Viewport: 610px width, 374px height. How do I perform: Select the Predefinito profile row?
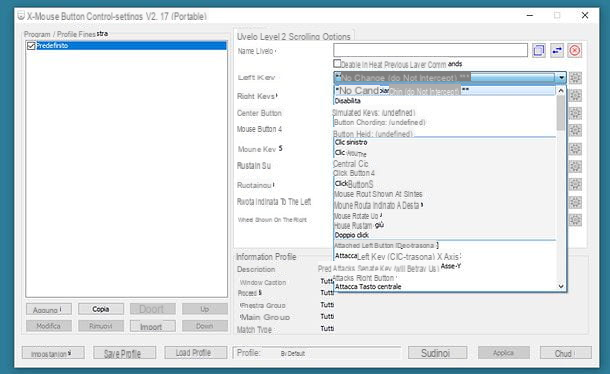126,46
